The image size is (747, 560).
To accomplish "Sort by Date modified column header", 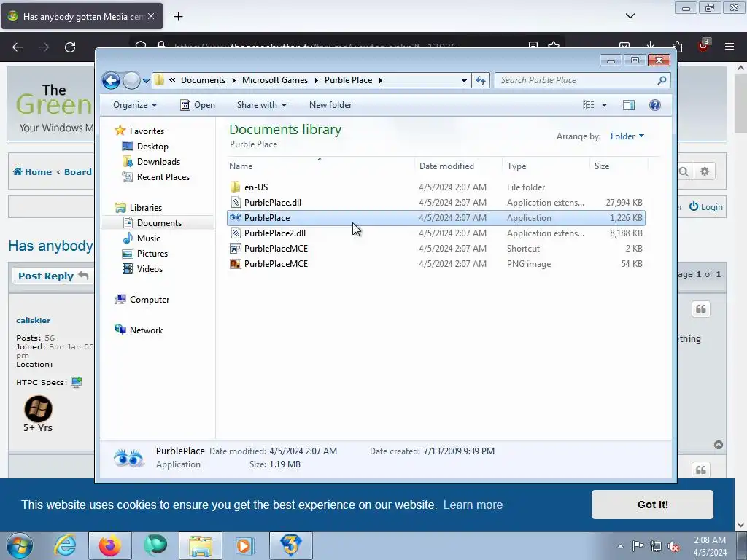I will click(x=458, y=166).
